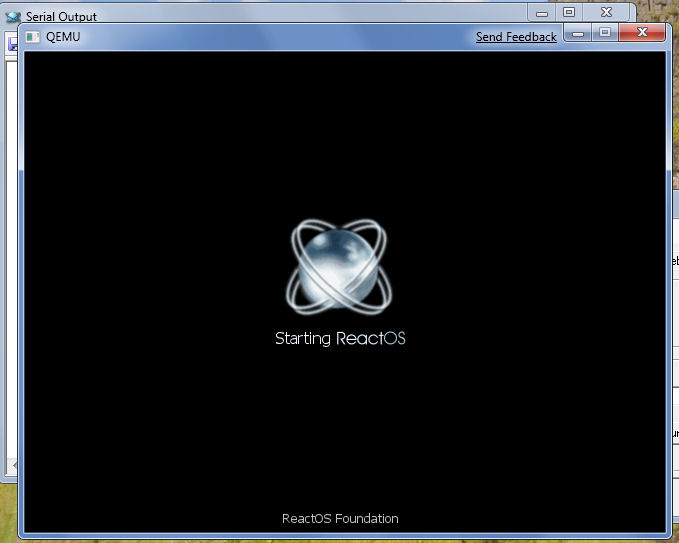
Task: Click the Serial Output window icon
Action: pos(13,17)
